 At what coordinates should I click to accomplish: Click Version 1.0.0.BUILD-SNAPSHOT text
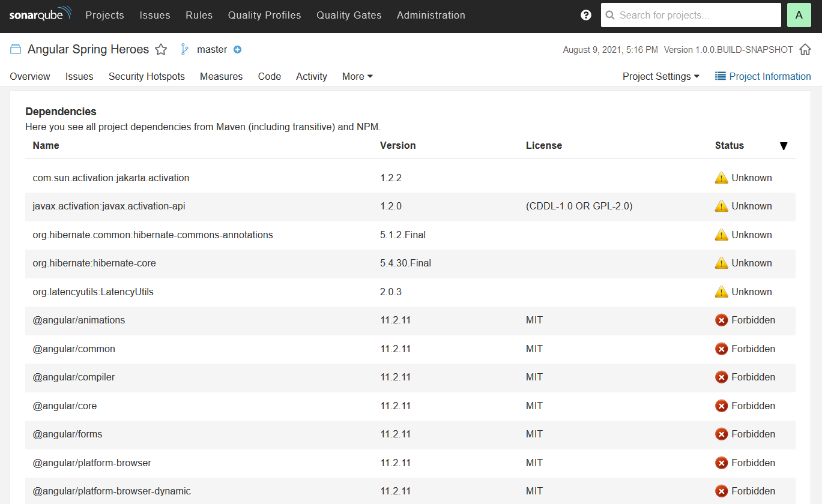pos(728,50)
